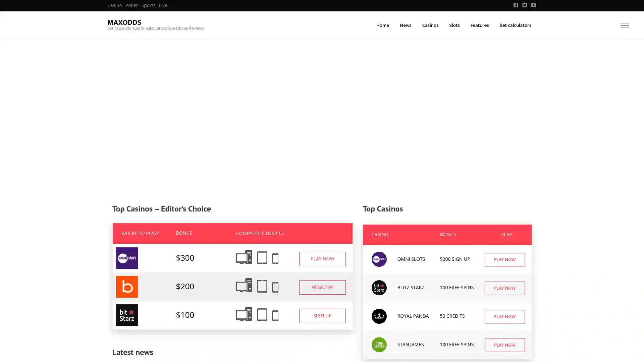Click PLAY NOW for Blitz Starz
Viewport: 644px width, 362px height.
504,288
